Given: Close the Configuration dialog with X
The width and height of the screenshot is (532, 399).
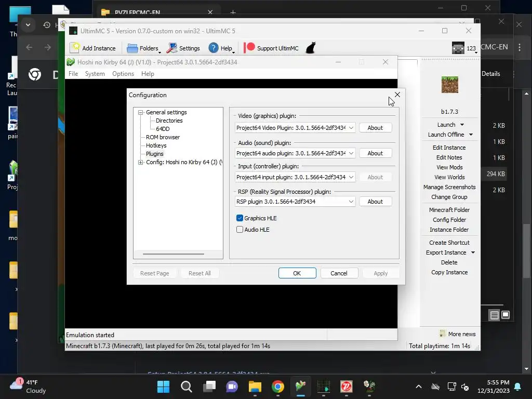Looking at the screenshot, I should coord(397,95).
